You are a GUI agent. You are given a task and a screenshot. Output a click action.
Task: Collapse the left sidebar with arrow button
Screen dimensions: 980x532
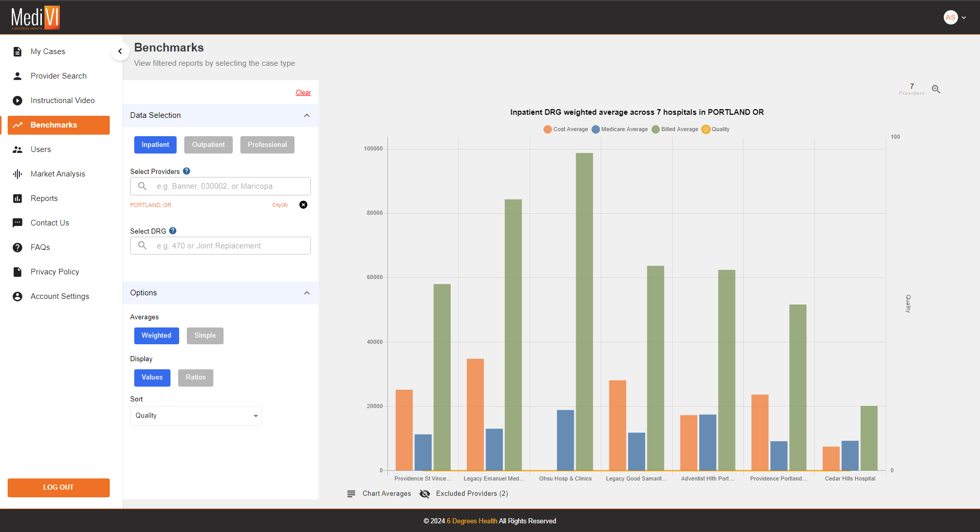120,51
